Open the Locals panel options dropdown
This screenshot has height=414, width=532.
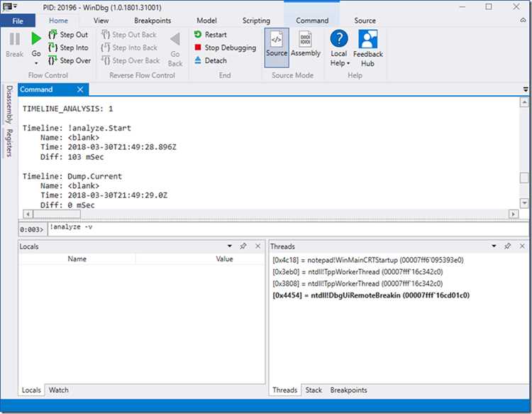point(230,246)
